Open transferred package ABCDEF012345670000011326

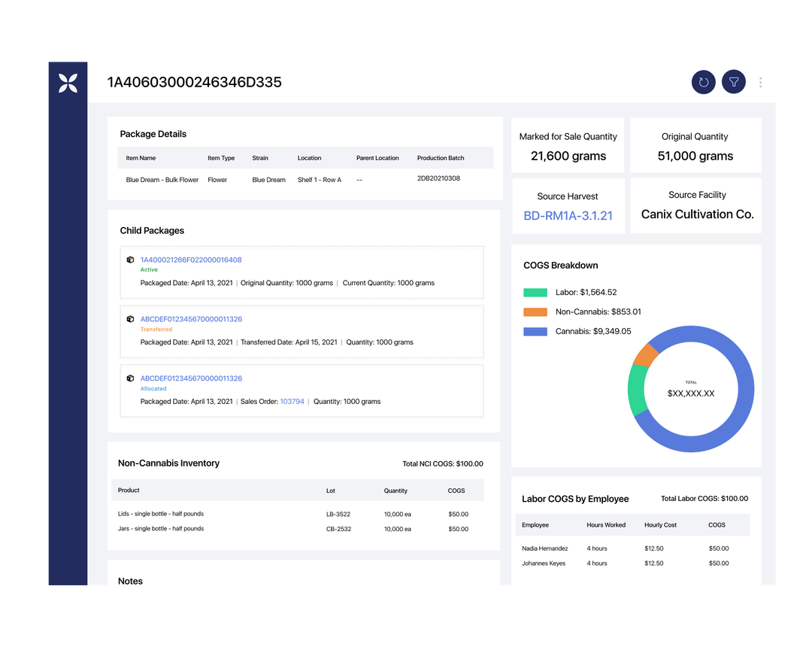tap(192, 318)
